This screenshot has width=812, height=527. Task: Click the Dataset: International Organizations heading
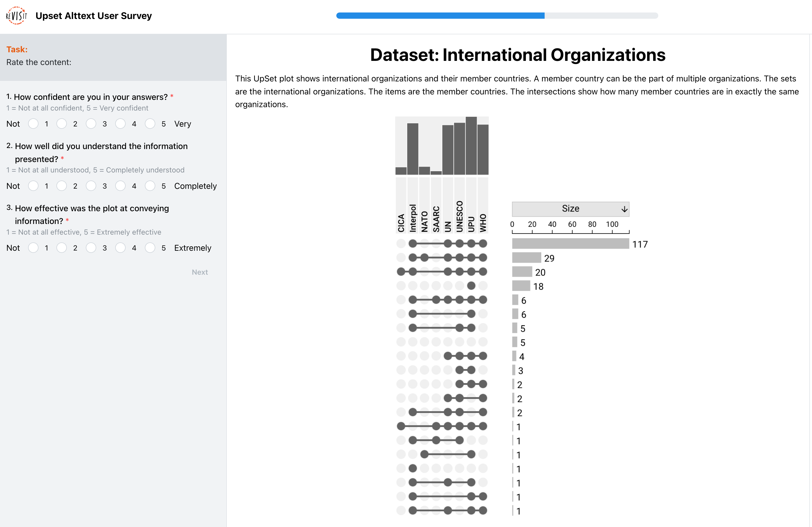[x=518, y=55]
